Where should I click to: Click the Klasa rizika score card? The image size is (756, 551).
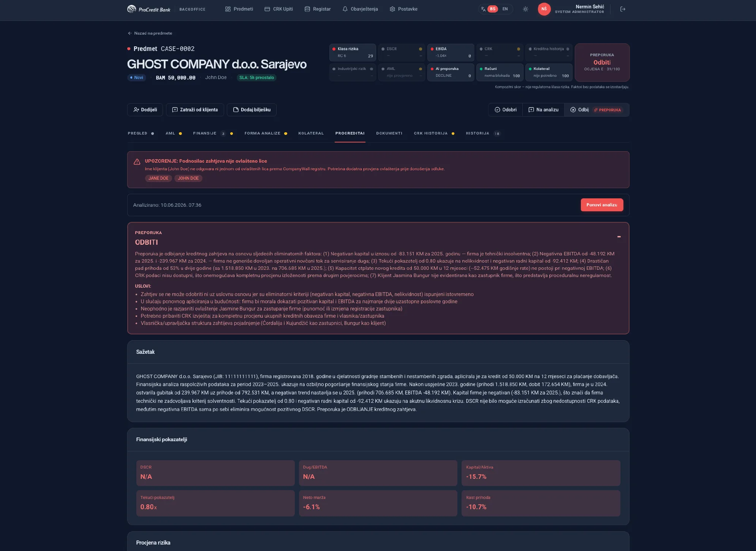pos(353,52)
